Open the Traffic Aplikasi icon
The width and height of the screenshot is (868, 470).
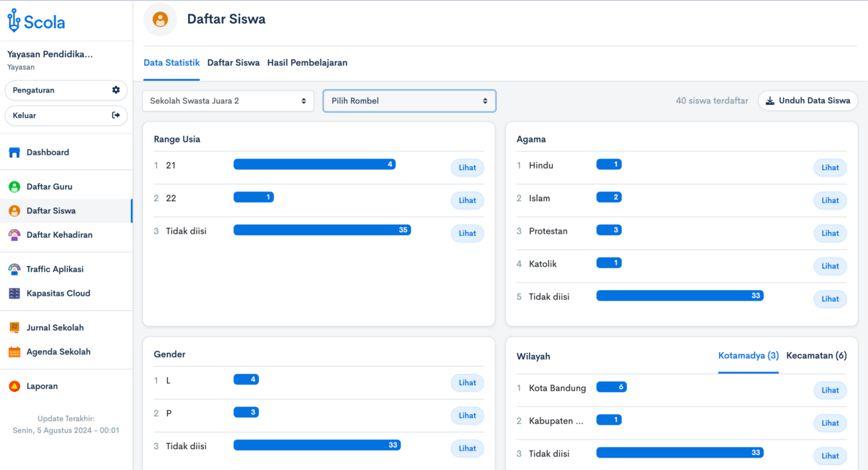(x=14, y=269)
